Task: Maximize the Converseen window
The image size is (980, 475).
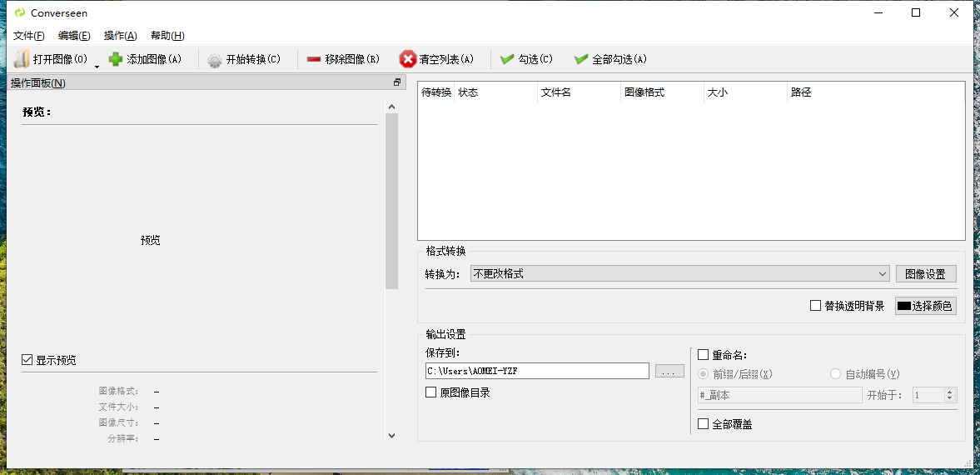Action: click(916, 12)
